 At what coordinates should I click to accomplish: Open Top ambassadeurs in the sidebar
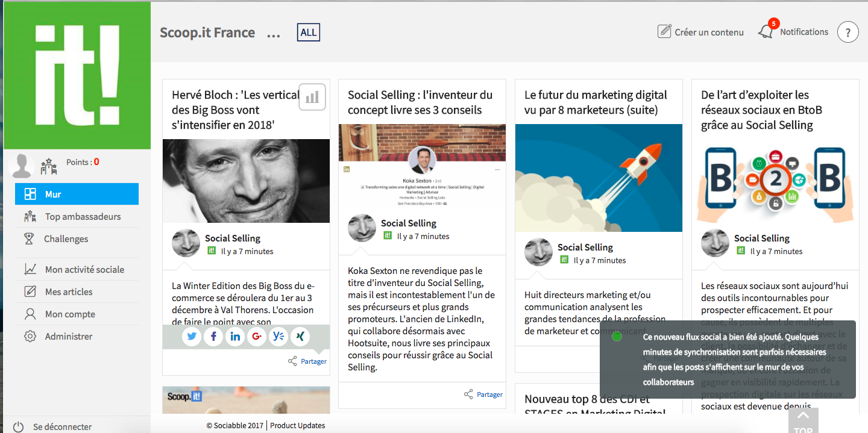point(77,216)
